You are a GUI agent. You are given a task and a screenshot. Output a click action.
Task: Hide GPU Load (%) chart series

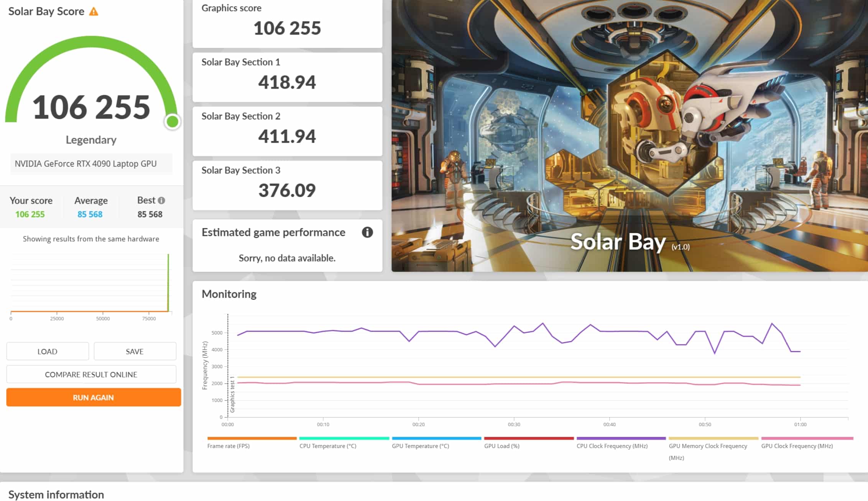click(x=501, y=446)
